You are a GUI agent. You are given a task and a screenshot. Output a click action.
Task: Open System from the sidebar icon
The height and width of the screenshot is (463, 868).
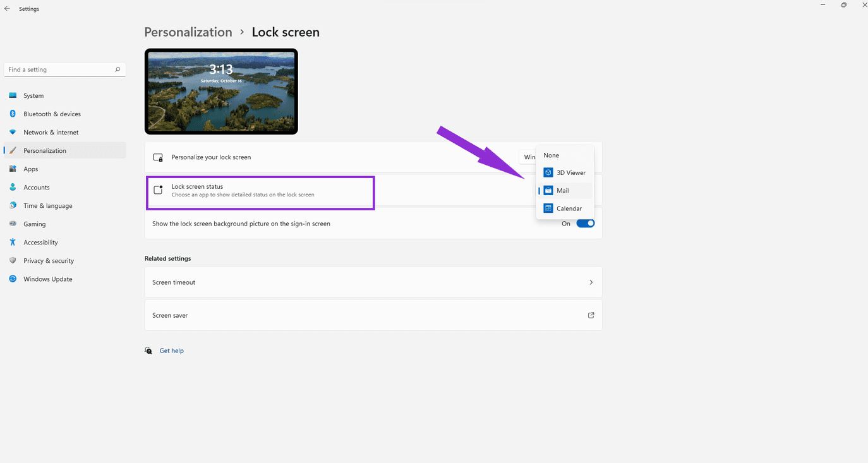pyautogui.click(x=13, y=96)
